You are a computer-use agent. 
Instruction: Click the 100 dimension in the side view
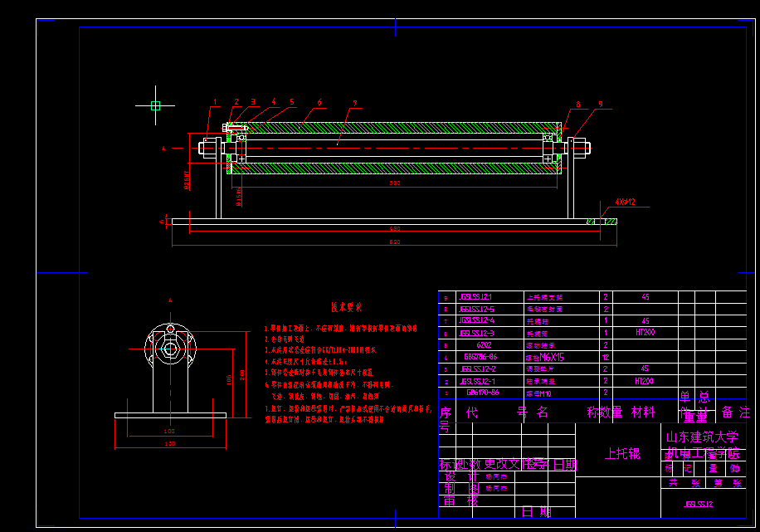click(x=169, y=431)
